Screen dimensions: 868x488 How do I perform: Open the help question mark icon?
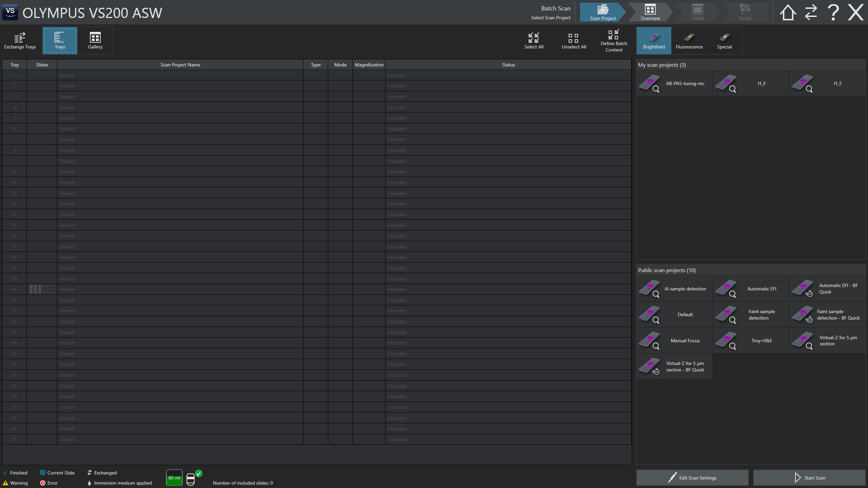833,13
